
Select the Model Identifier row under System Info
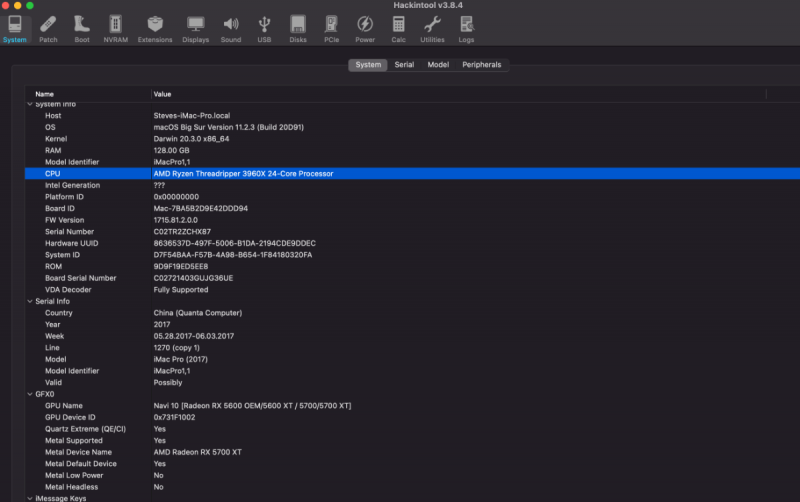(69, 162)
